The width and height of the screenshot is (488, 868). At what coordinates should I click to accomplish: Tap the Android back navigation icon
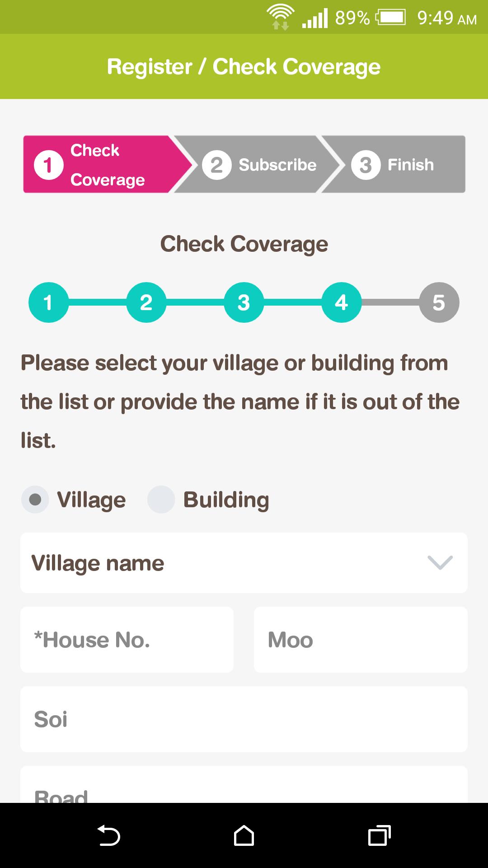click(109, 835)
